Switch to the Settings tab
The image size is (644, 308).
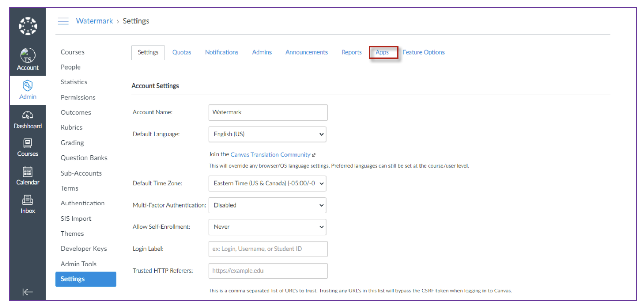tap(148, 52)
